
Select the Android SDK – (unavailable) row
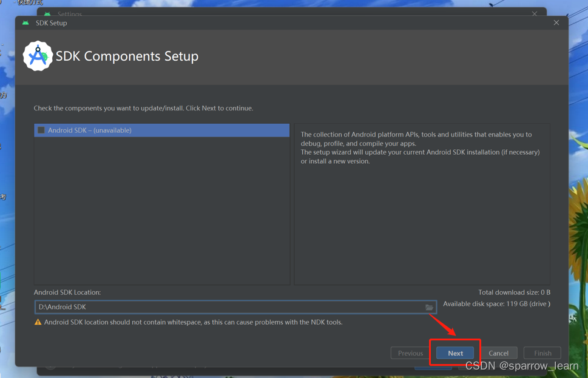161,130
